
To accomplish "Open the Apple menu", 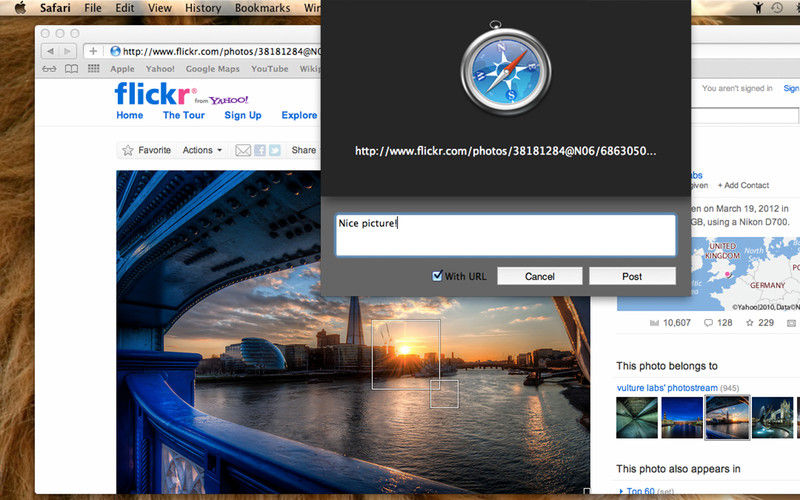I will click(20, 8).
